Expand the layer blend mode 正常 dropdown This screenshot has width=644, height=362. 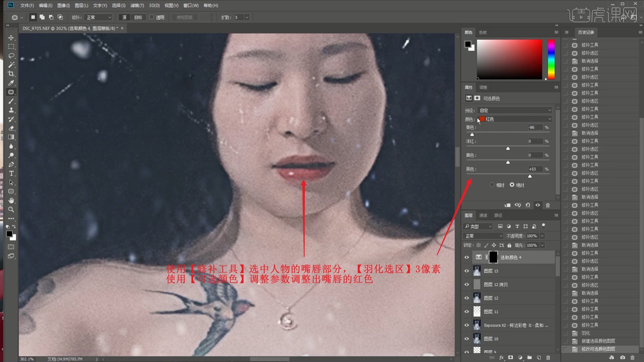click(x=483, y=236)
